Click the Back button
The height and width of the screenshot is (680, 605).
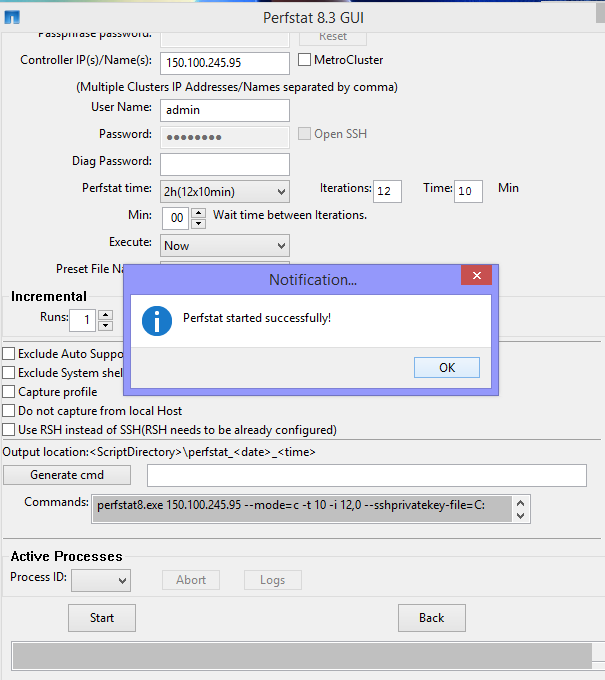(432, 618)
